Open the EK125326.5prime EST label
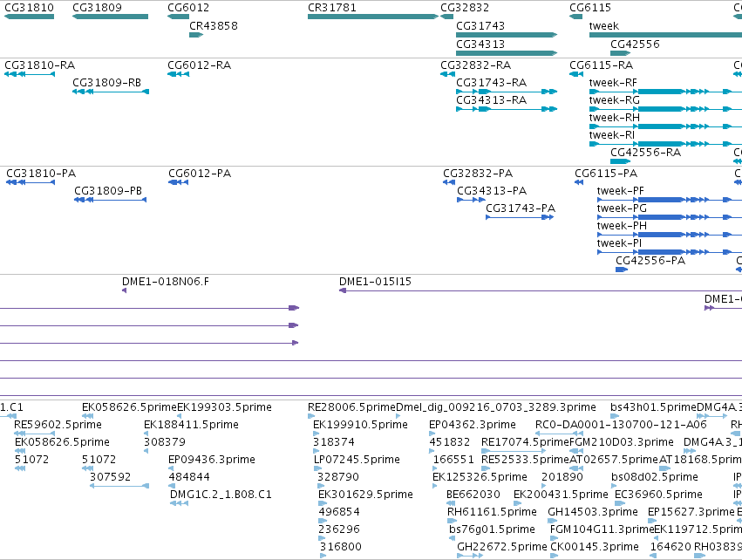 tap(480, 477)
